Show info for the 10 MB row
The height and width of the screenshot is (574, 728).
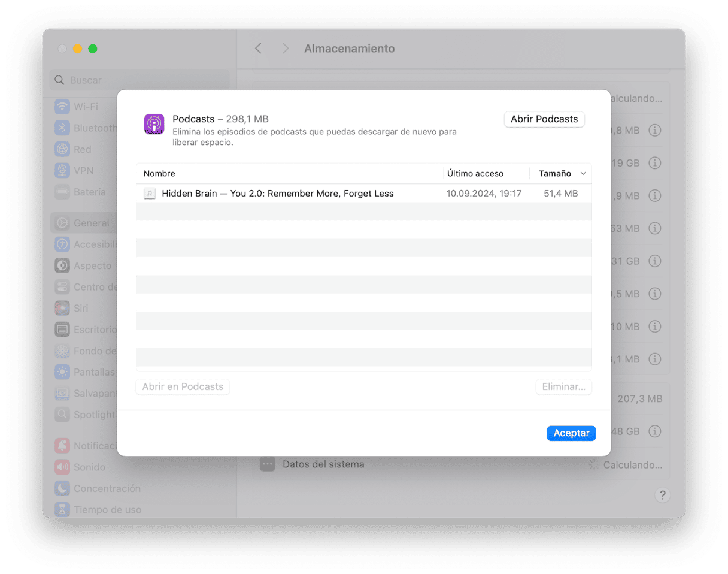[655, 327]
